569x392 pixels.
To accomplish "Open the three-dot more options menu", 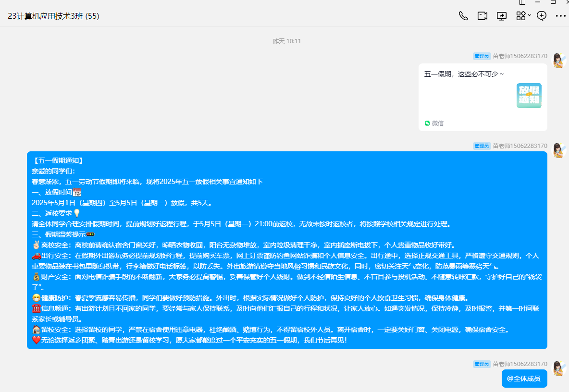I will (x=560, y=16).
